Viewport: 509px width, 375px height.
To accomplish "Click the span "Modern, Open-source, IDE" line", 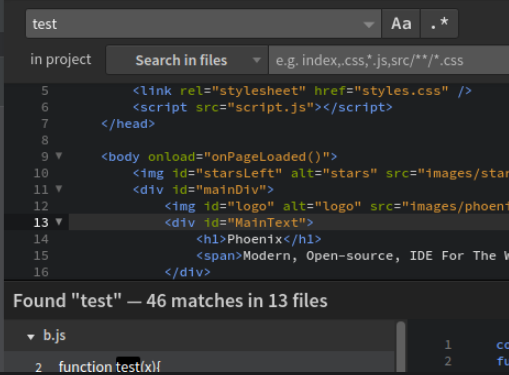I will [352, 256].
